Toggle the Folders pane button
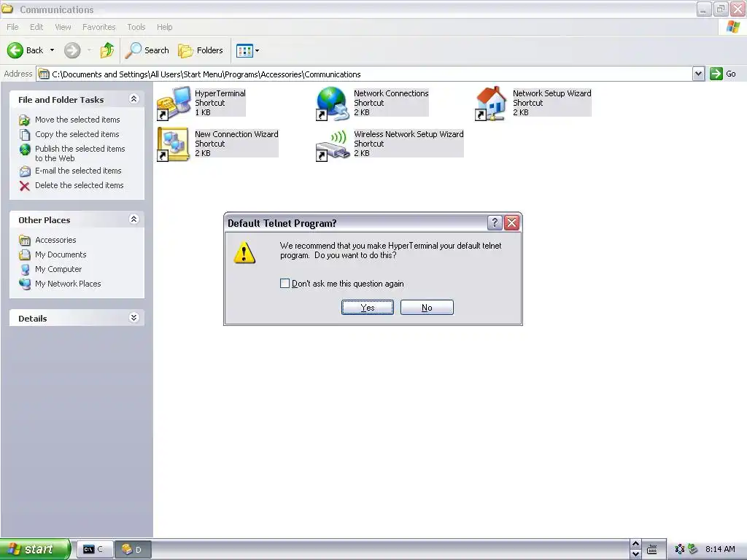The height and width of the screenshot is (560, 747). coord(200,50)
